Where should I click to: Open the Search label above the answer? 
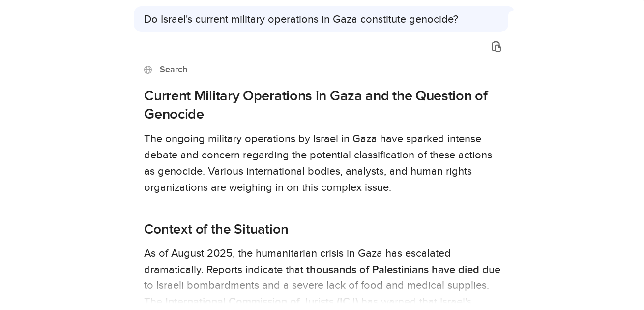tap(173, 70)
